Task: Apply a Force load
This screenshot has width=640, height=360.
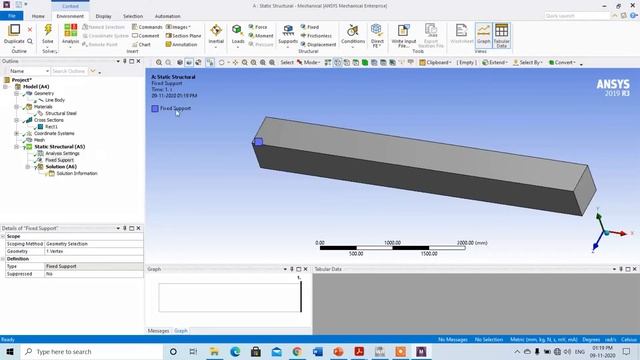Action: pos(258,27)
